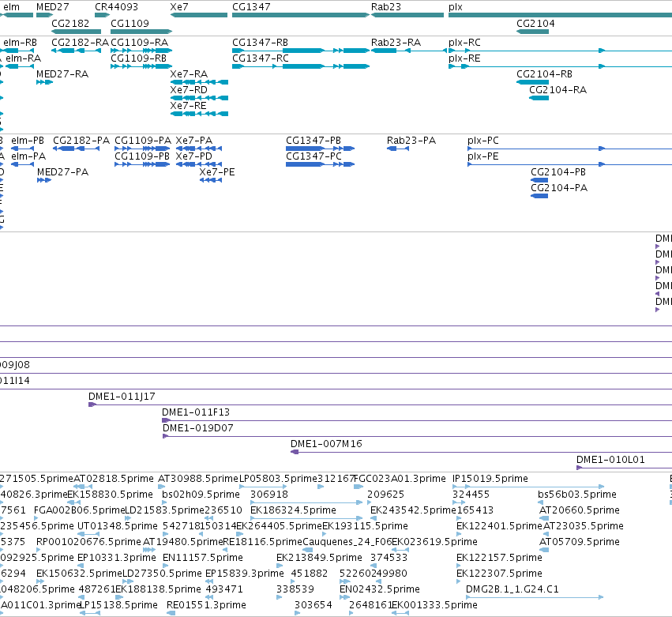Click the plx-RC transcript label

464,43
